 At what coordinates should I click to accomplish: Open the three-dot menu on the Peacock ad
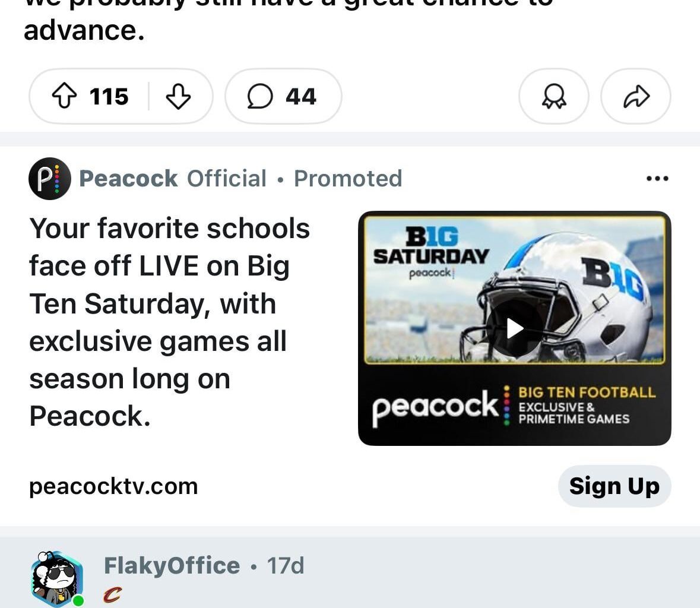(x=657, y=178)
